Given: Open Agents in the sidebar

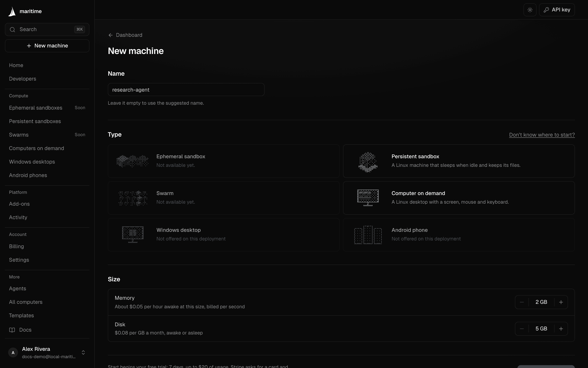Looking at the screenshot, I should [x=47, y=288].
